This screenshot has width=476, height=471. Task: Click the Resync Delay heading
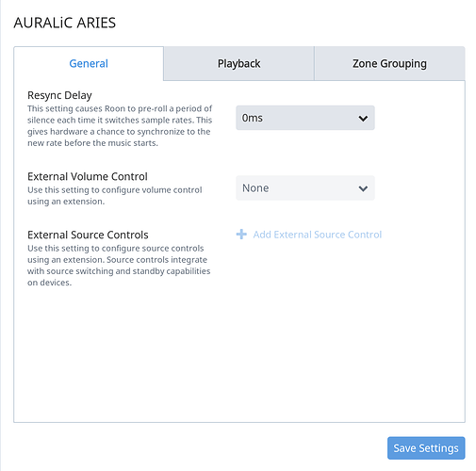point(59,95)
